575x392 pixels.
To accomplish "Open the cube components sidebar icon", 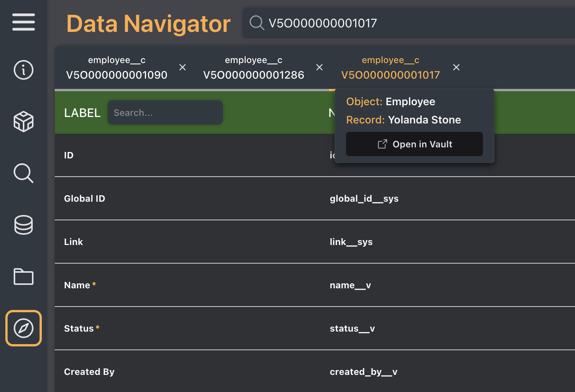I will coord(24,122).
